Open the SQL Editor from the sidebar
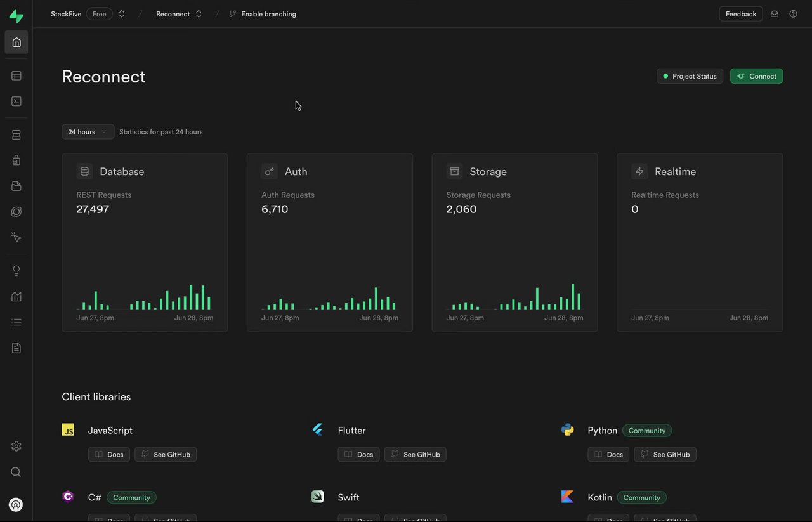The width and height of the screenshot is (812, 522). click(16, 101)
